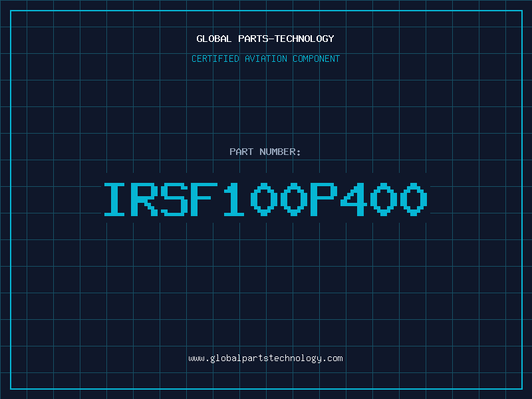Click the word PARTS-TECHNOLOGY in the heading
532x399 pixels.
pos(285,39)
